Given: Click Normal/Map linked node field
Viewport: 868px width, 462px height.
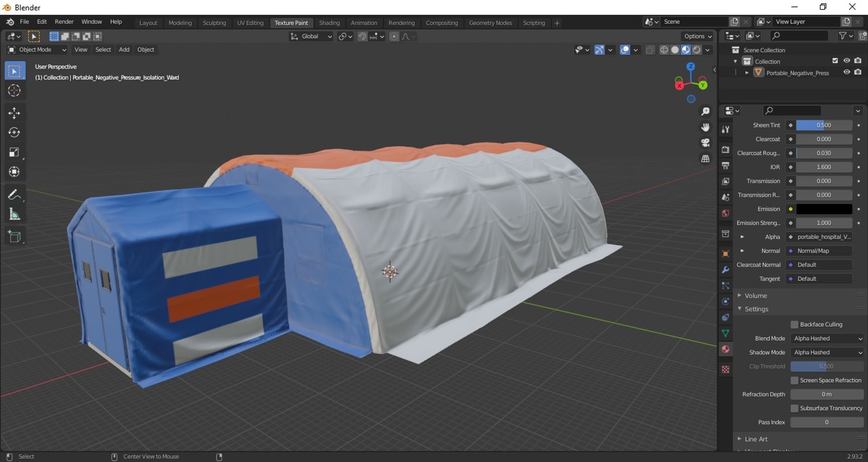Looking at the screenshot, I should point(819,251).
